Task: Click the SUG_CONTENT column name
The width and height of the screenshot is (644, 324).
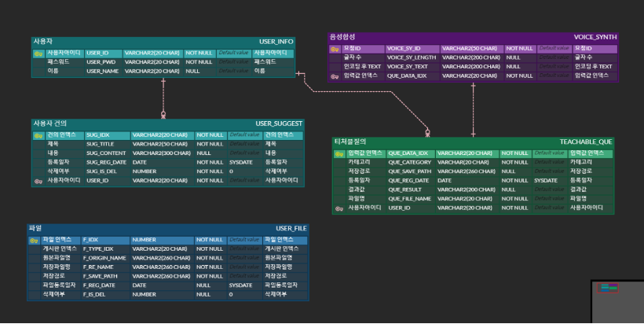Action: 106,153
